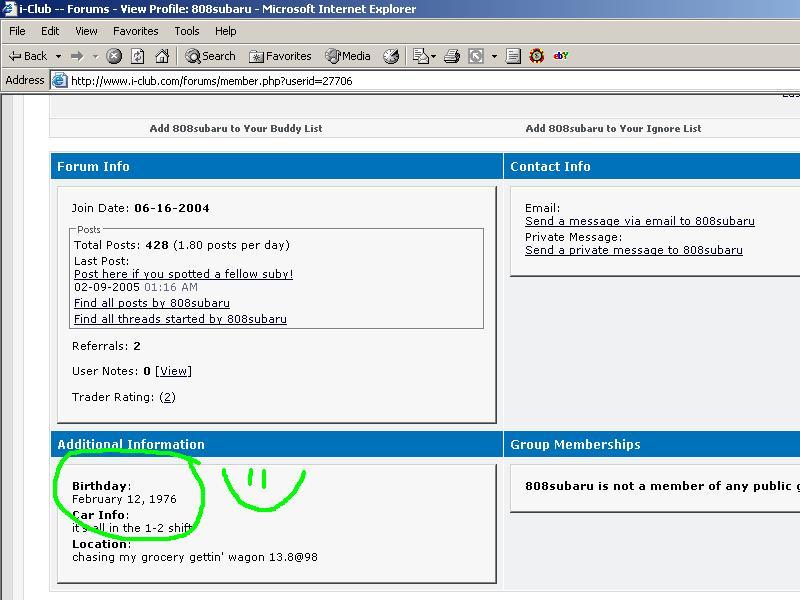The width and height of the screenshot is (800, 600).
Task: Click 'Add 808subaru to Your Buddy List'
Action: [x=236, y=128]
